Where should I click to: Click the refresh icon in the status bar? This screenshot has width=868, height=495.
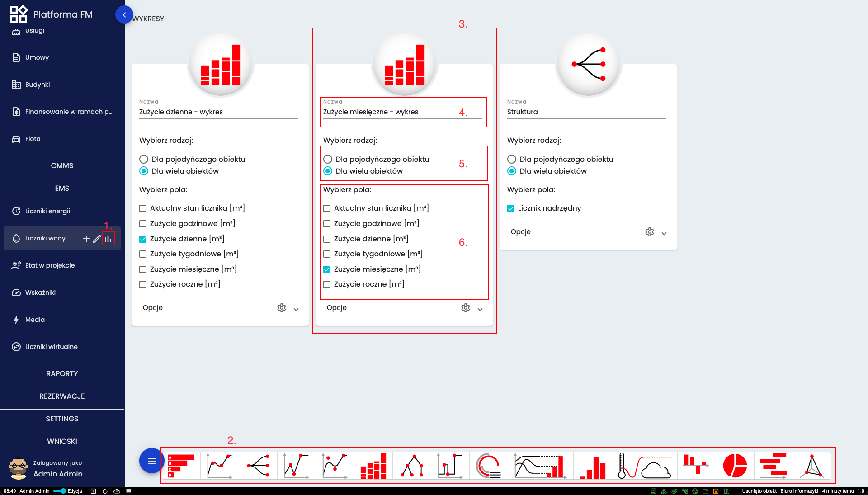[x=105, y=491]
